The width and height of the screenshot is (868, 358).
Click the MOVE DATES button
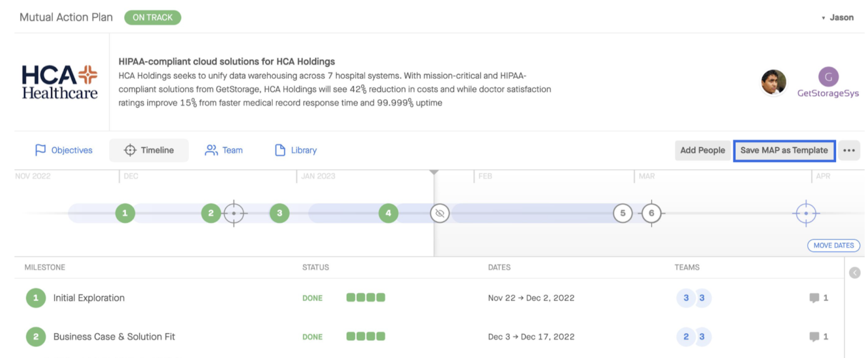833,245
